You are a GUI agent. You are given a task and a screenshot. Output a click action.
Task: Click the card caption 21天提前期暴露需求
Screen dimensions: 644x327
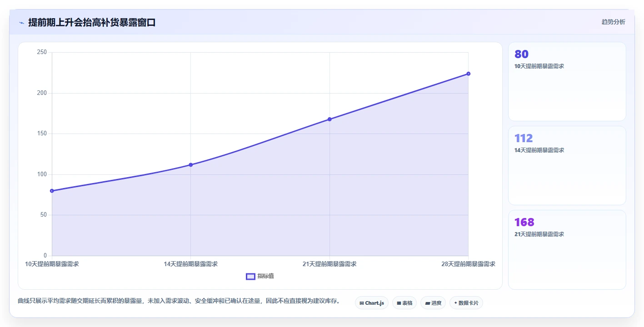[x=539, y=234]
